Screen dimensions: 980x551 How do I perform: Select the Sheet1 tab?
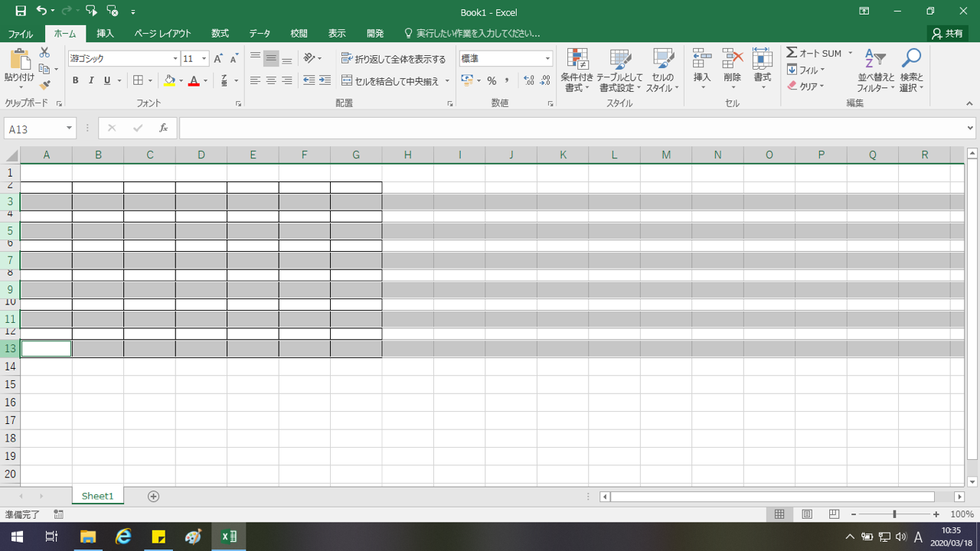pyautogui.click(x=97, y=496)
